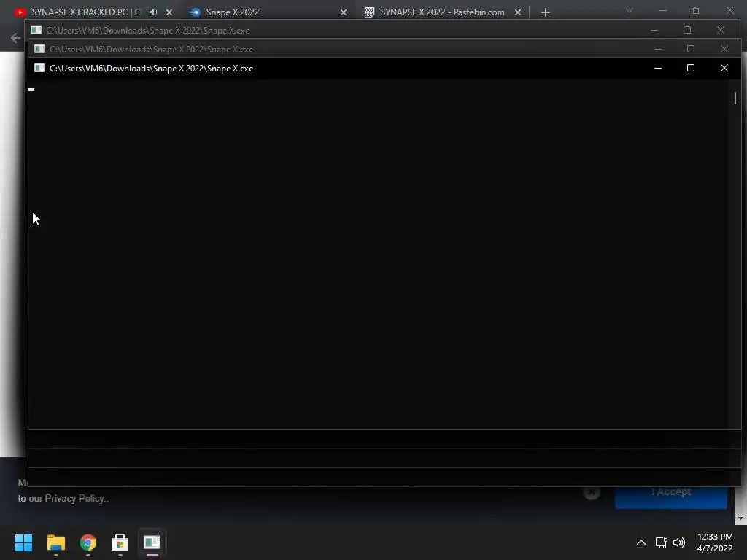
Task: Close the Snape X 2022 browser tab
Action: 344,12
